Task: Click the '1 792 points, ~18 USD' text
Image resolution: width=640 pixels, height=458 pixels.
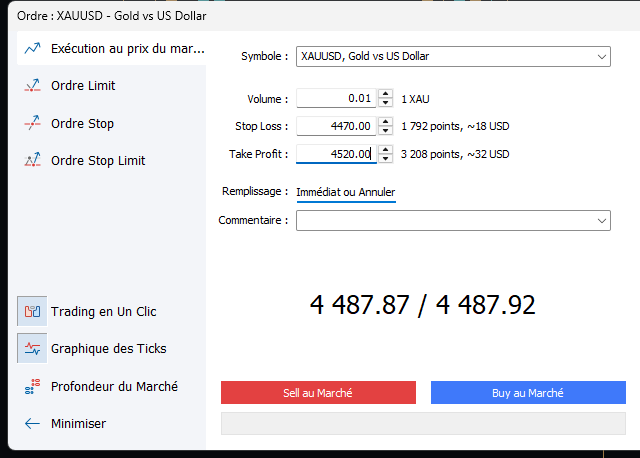Action: [455, 127]
